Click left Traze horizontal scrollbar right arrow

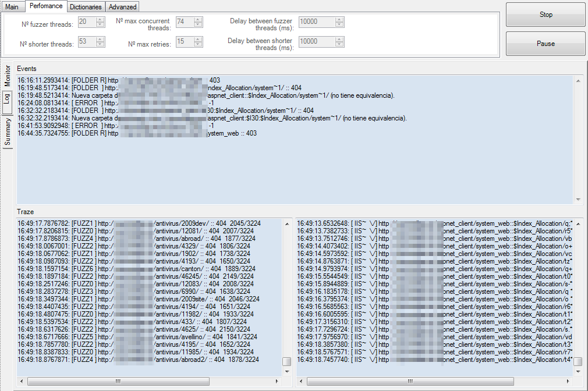[x=278, y=381]
